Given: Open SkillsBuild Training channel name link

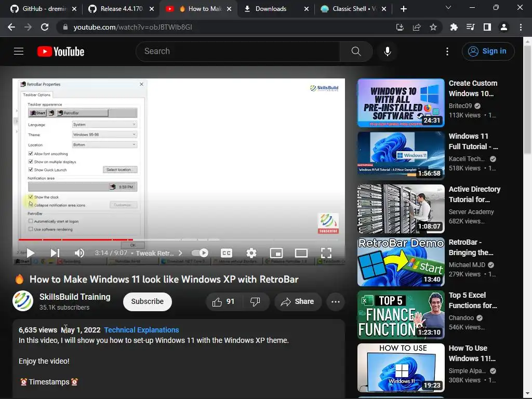Looking at the screenshot, I should tap(75, 297).
